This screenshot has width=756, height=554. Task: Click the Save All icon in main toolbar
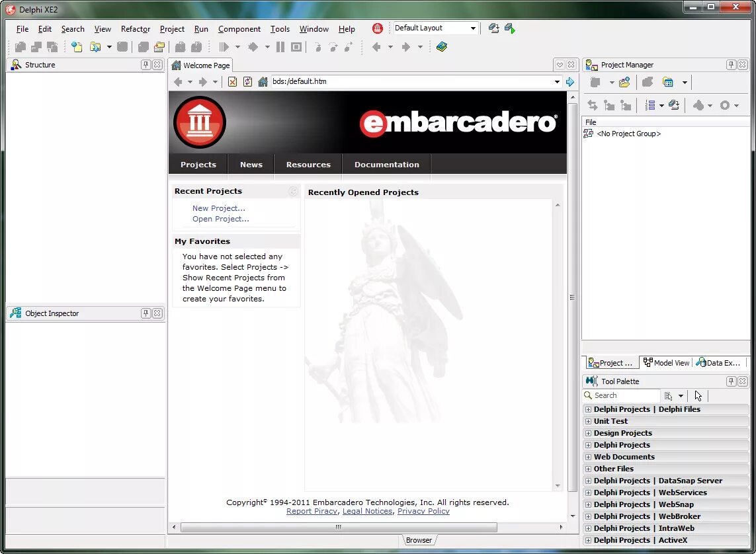point(143,47)
